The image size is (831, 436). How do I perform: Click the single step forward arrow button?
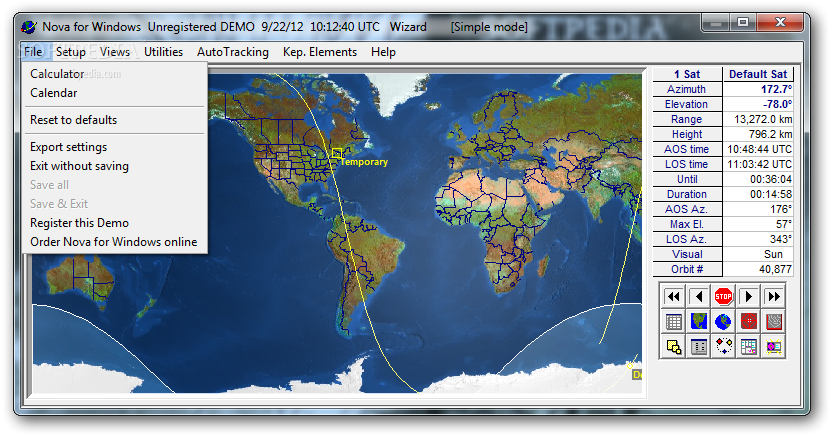[x=748, y=296]
